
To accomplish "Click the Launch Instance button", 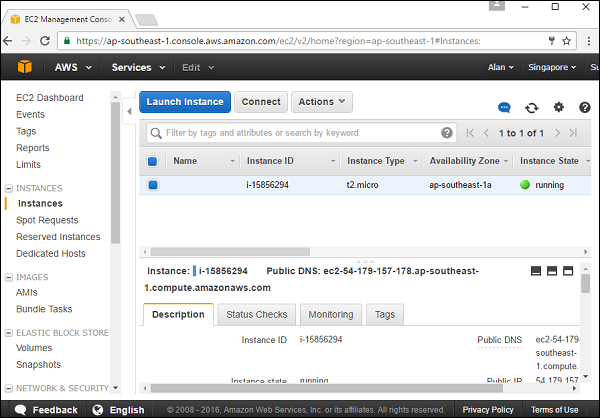I will coord(185,102).
